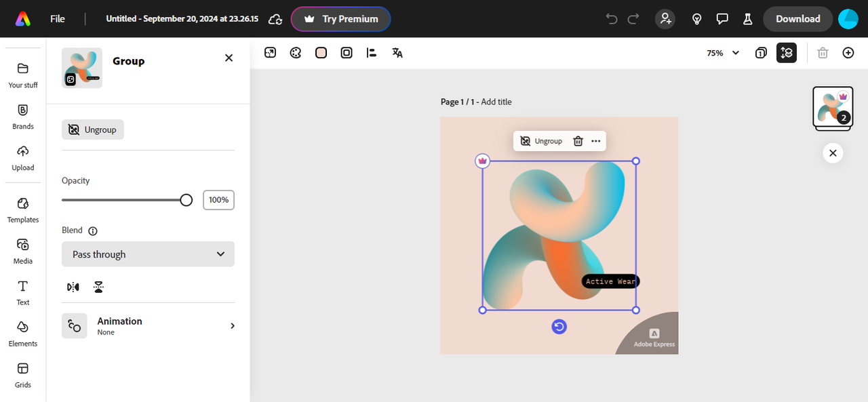Flip the group vertically
The image size is (868, 402).
(x=99, y=287)
